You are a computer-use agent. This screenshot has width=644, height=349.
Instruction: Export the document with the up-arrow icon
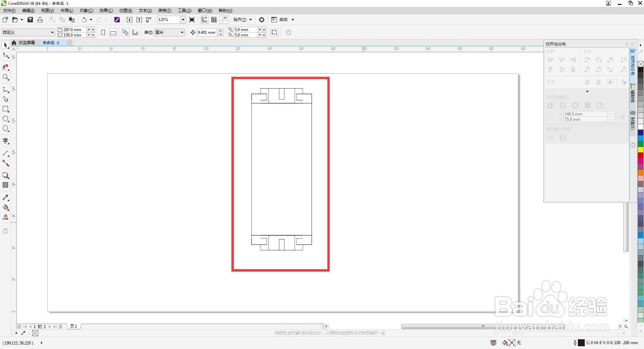[139, 19]
